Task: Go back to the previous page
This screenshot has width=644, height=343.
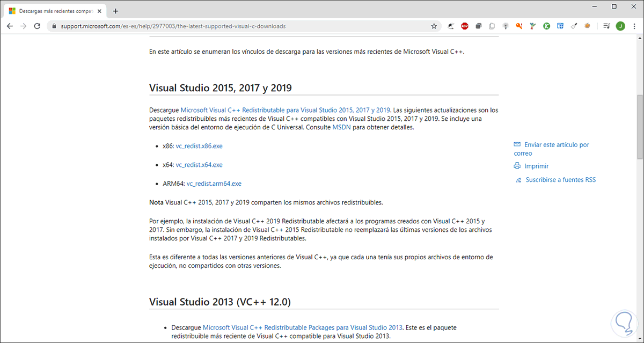Action: (10, 26)
